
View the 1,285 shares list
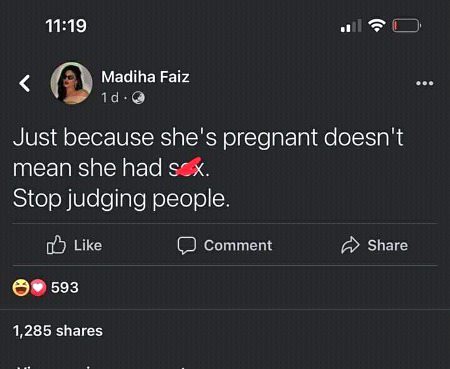pyautogui.click(x=58, y=331)
